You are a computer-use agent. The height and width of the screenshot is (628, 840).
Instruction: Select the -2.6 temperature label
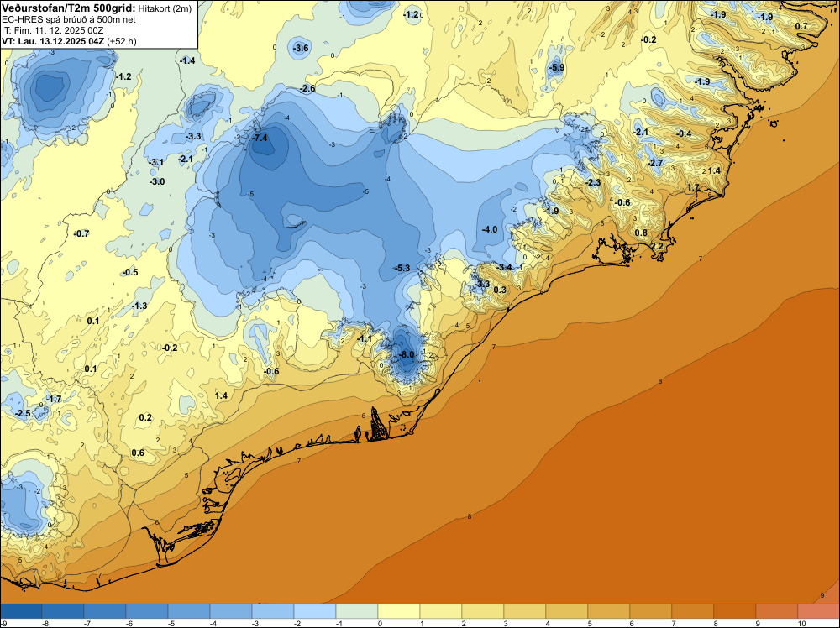click(x=307, y=88)
